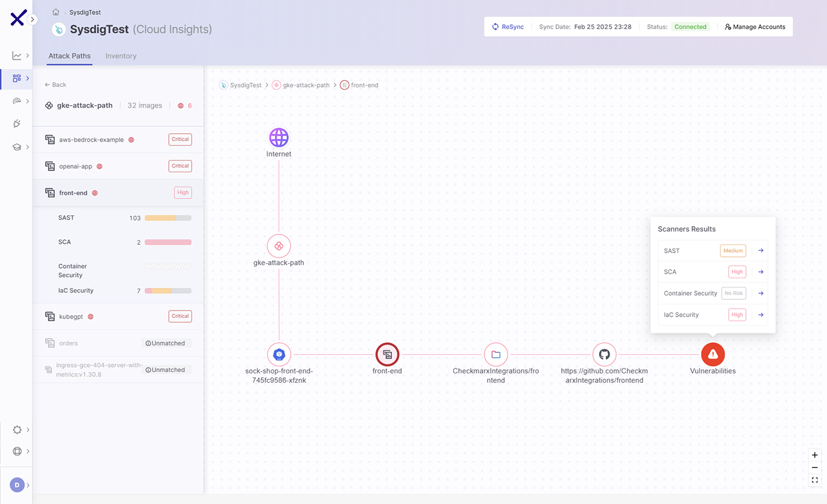Expand the gauge submenu chevron

coord(27,101)
